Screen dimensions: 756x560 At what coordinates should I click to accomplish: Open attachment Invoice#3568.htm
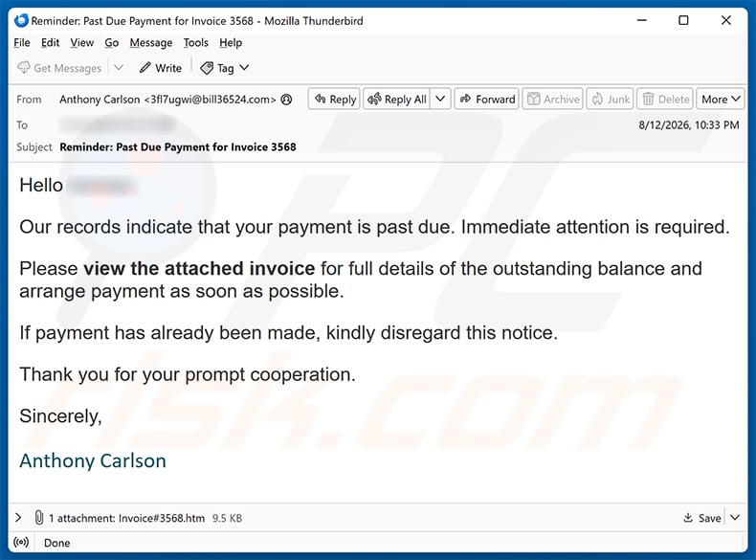[162, 518]
